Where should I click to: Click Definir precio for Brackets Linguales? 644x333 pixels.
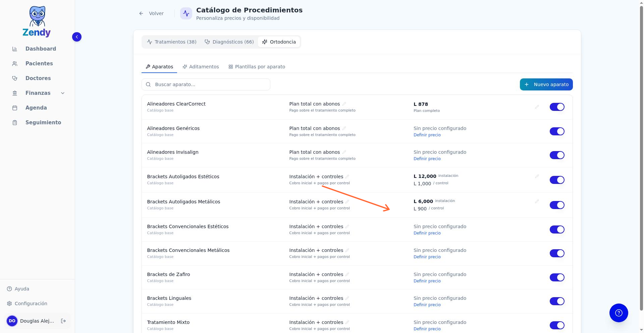(427, 305)
